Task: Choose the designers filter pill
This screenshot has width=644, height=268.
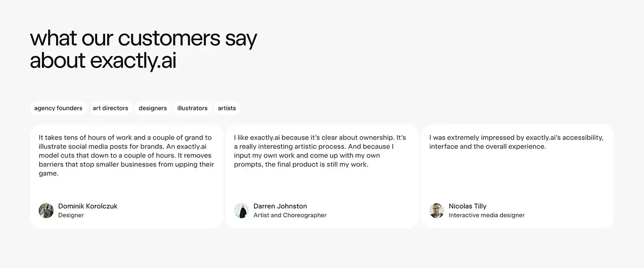Action: point(153,108)
